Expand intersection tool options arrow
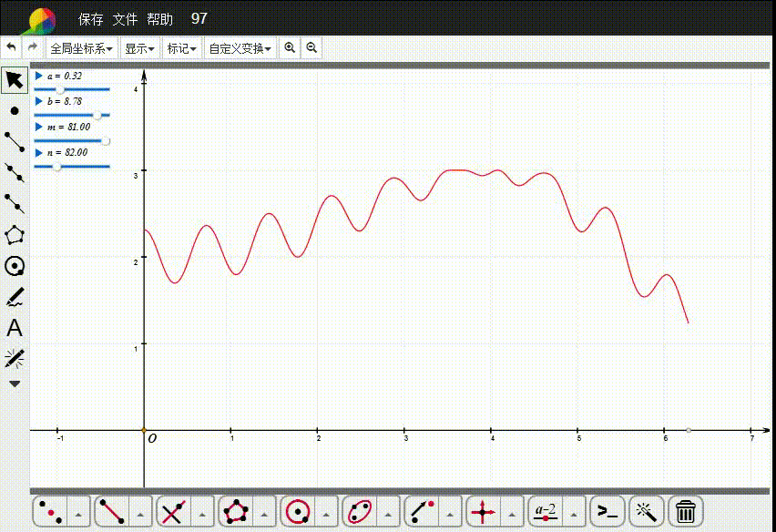The height and width of the screenshot is (532, 776). [x=202, y=513]
